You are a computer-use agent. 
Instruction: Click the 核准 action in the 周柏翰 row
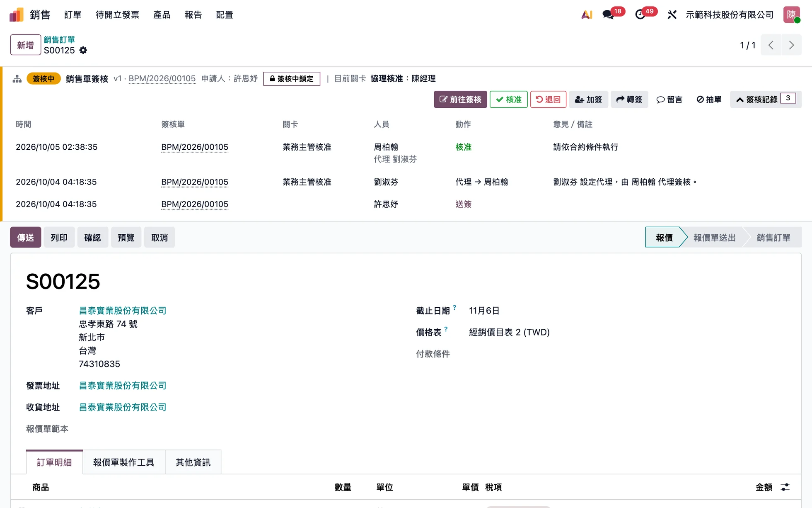[x=463, y=147]
